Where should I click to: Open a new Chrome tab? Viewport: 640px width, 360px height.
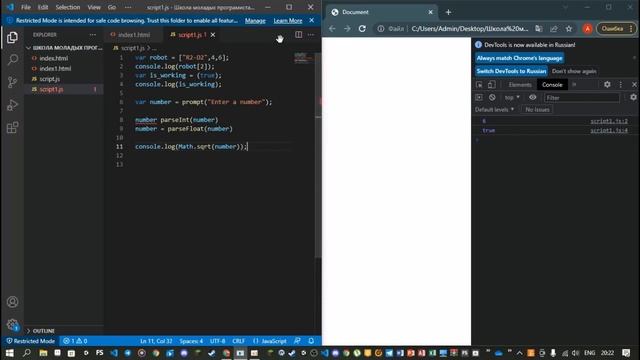click(x=448, y=12)
